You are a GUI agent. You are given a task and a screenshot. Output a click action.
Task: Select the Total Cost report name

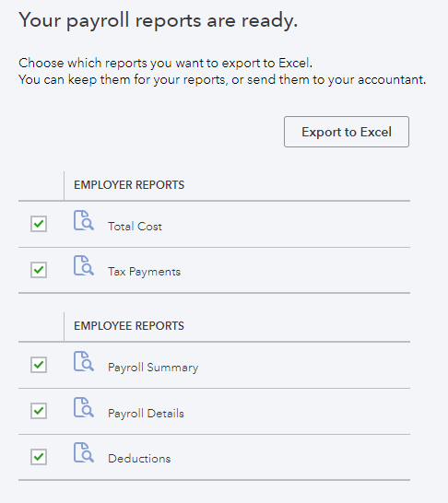tap(135, 227)
